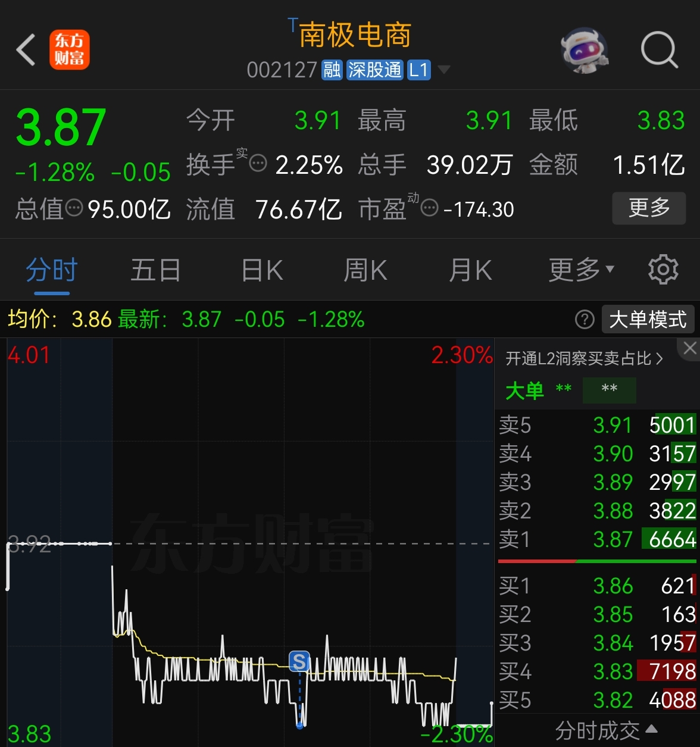700x747 pixels.
Task: Tap the intraday price chart area
Action: pyautogui.click(x=250, y=542)
